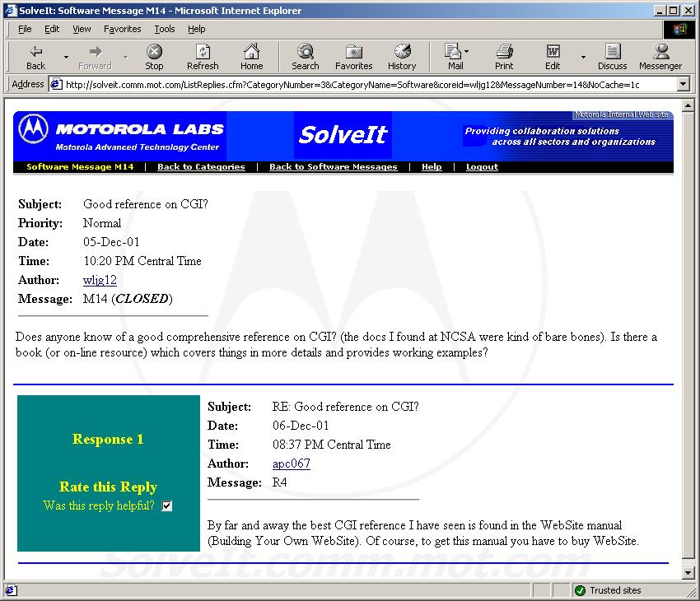Print the page with Print icon
Screen dimensions: 700x601
(x=504, y=56)
